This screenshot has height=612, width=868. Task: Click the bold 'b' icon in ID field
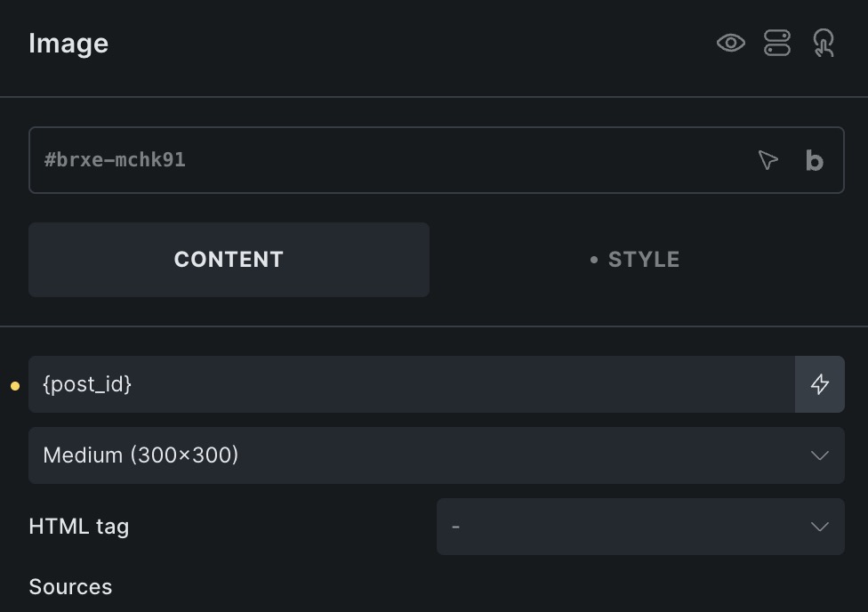point(815,160)
